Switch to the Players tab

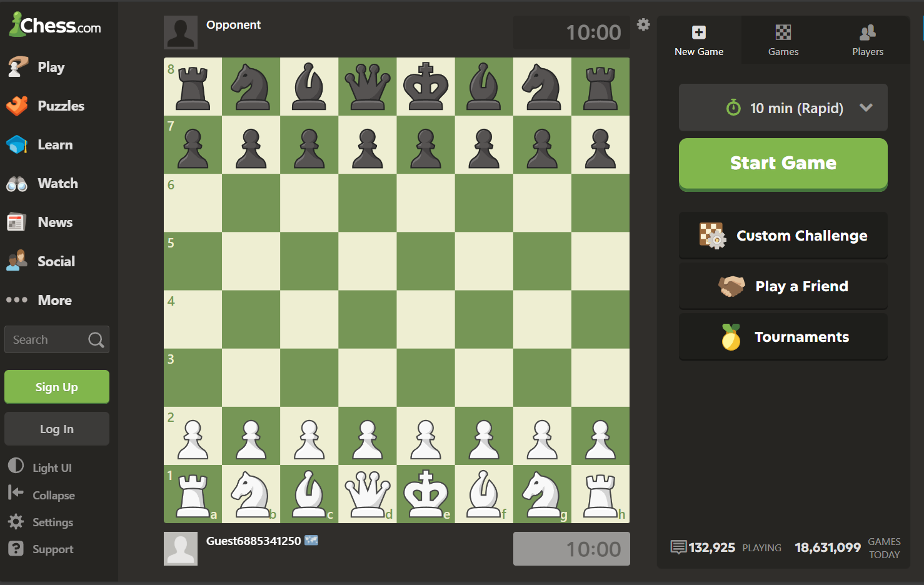click(868, 40)
